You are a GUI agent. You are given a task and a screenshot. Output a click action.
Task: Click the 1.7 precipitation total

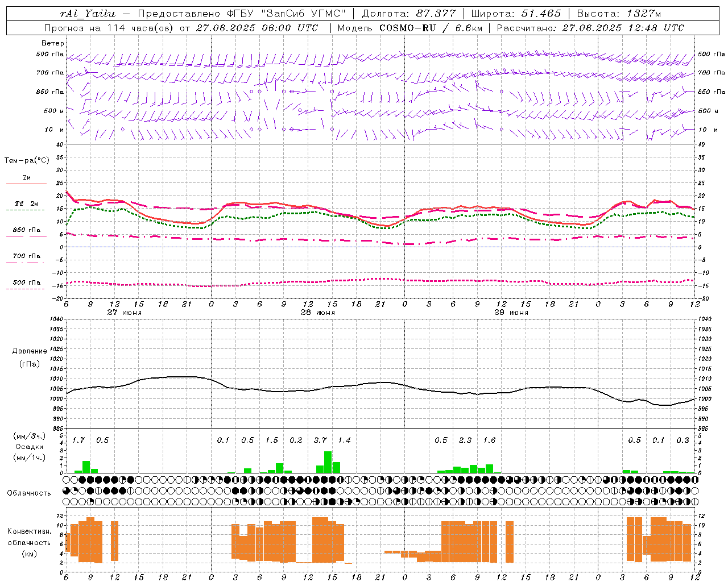pos(78,440)
